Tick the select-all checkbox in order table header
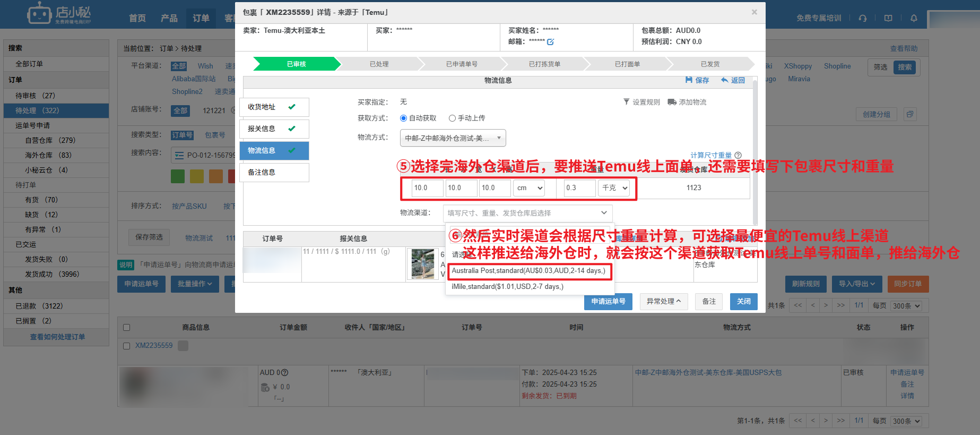The height and width of the screenshot is (435, 980). [126, 328]
